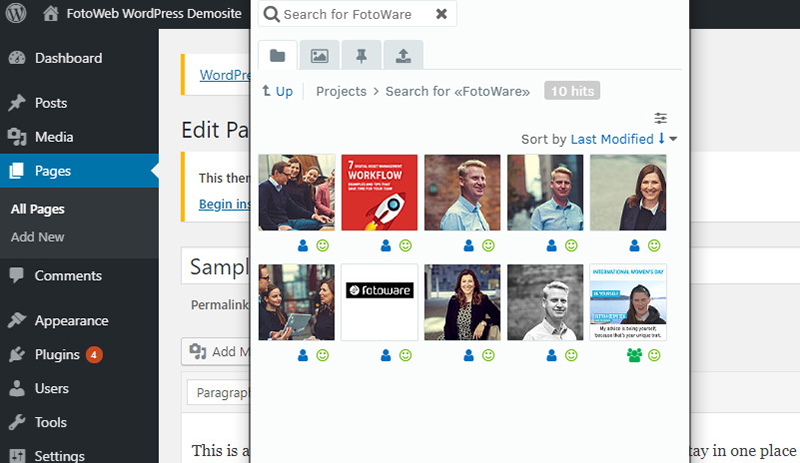Select the red Workflow rocket thumbnail
The image size is (800, 463).
pyautogui.click(x=379, y=192)
